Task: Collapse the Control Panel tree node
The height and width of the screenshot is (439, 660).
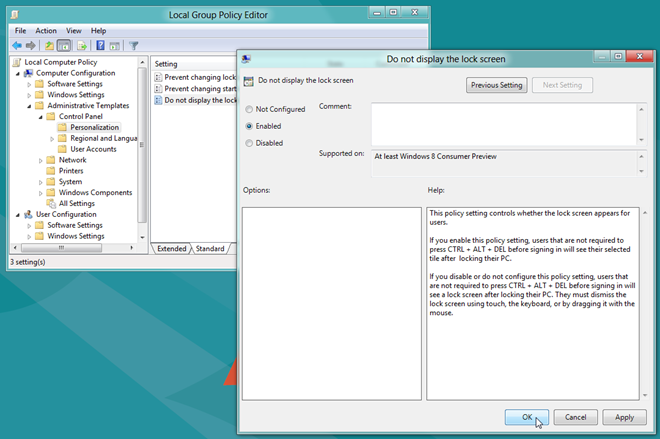Action: (41, 116)
